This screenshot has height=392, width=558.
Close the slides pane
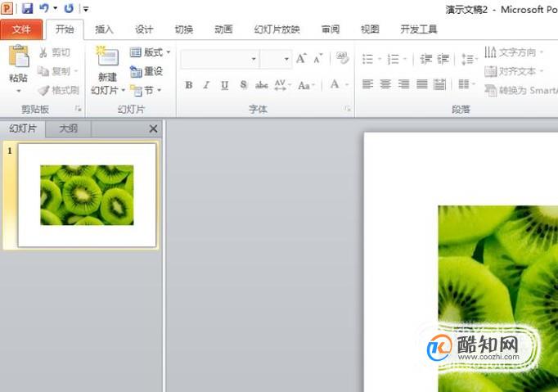(153, 128)
